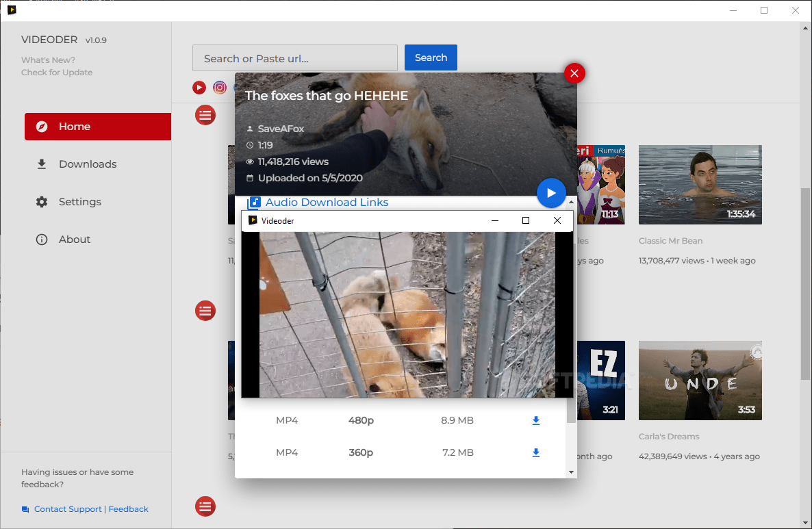
Task: Click the "VIDEODER" app name in sidebar
Action: 49,40
